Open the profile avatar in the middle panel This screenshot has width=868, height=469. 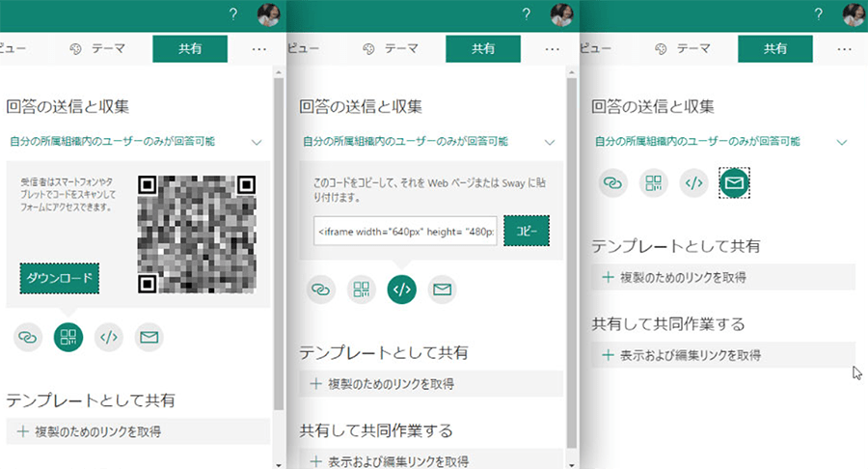(x=562, y=14)
